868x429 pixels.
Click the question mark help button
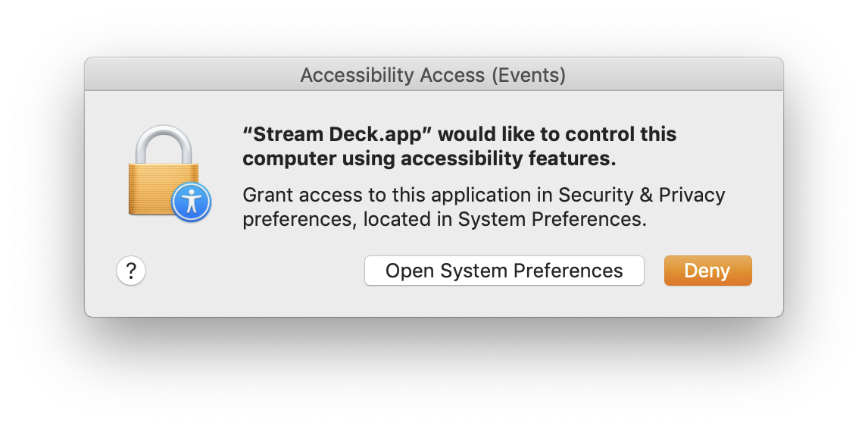(131, 271)
